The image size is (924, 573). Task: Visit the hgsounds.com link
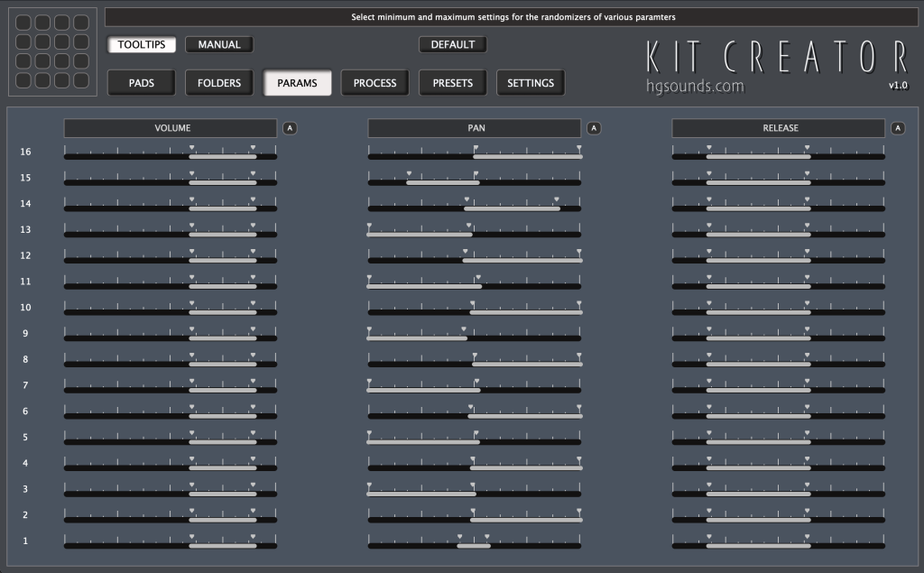[696, 86]
